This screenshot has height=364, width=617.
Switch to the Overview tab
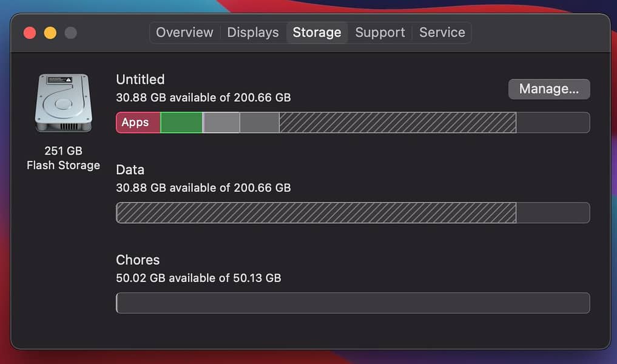click(x=184, y=32)
